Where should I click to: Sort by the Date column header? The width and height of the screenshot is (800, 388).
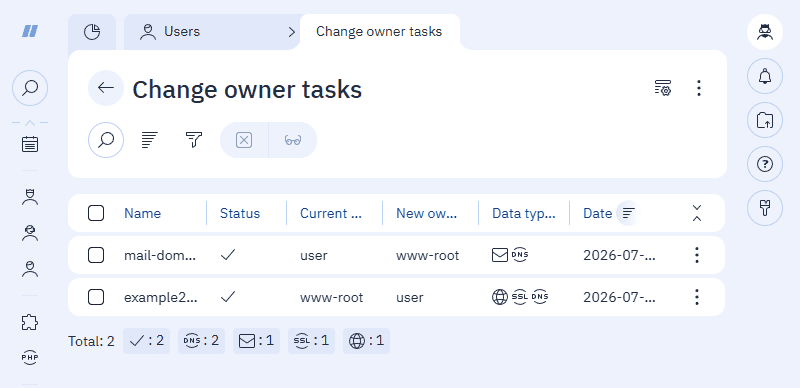coord(597,213)
